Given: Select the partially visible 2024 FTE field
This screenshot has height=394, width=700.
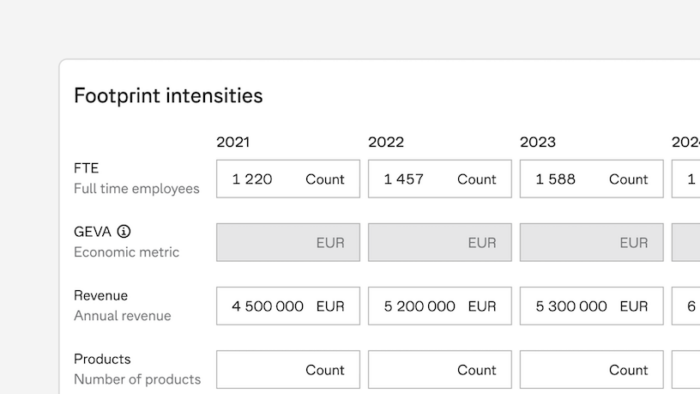Looking at the screenshot, I should click(x=686, y=179).
